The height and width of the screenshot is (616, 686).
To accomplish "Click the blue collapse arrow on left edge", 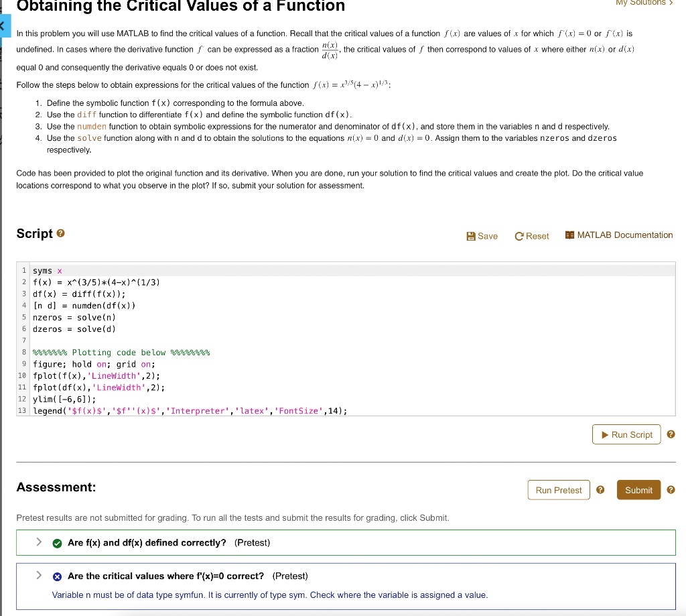I will pyautogui.click(x=3, y=25).
